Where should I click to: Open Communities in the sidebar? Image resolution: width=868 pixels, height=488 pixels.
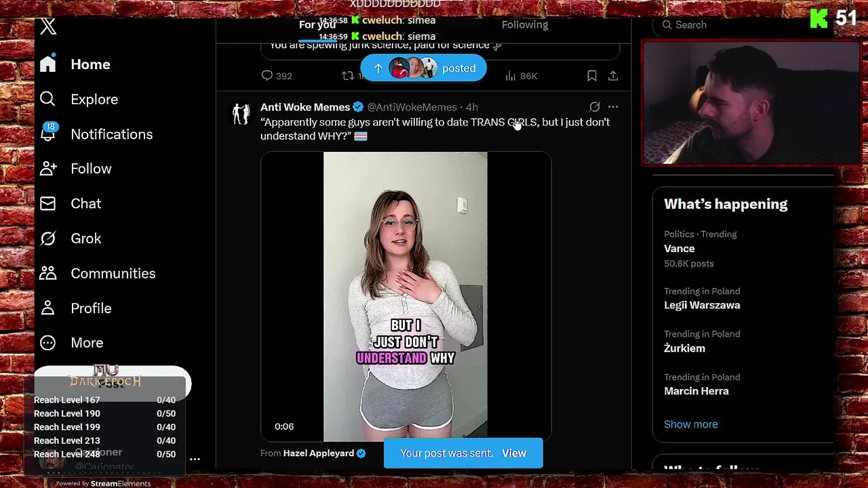[97, 273]
